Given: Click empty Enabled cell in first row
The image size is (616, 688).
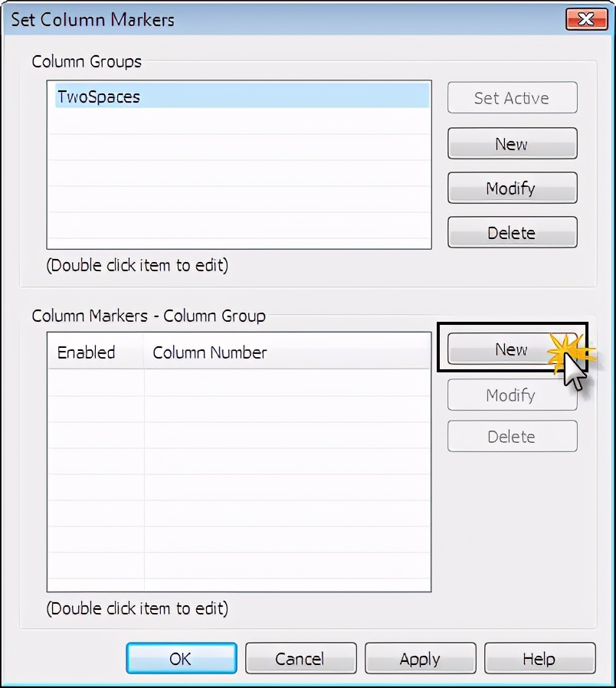Looking at the screenshot, I should click(96, 382).
